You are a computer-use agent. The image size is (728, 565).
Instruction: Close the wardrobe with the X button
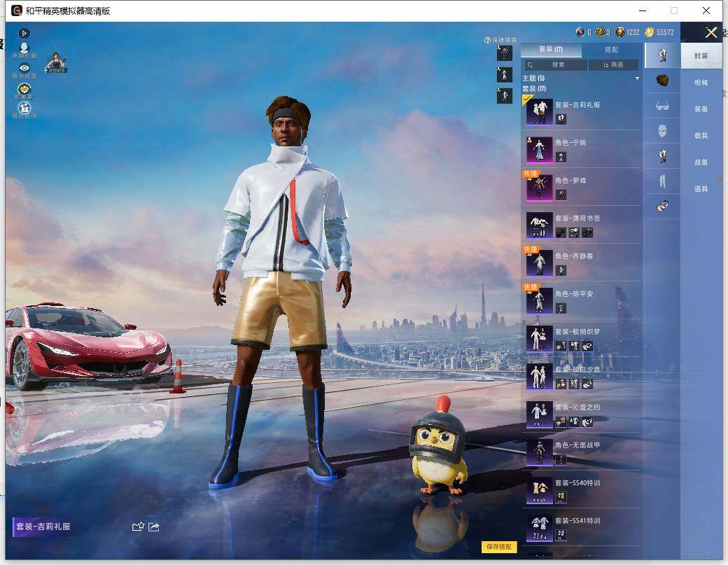[x=710, y=32]
